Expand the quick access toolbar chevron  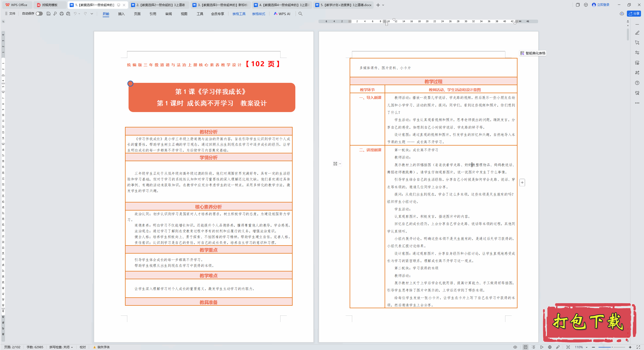[92, 14]
